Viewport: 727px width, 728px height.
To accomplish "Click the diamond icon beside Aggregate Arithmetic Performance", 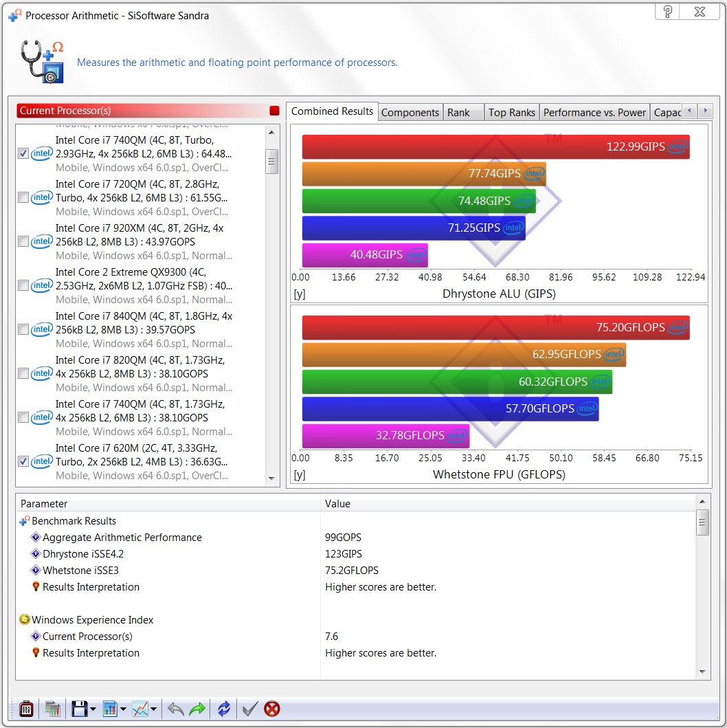I will [x=35, y=537].
